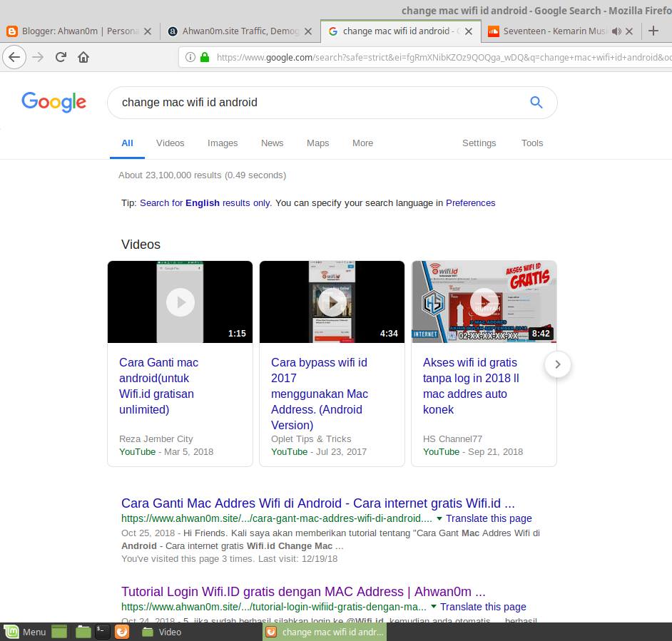The image size is (672, 641).
Task: Close the Google Search tab
Action: (469, 31)
